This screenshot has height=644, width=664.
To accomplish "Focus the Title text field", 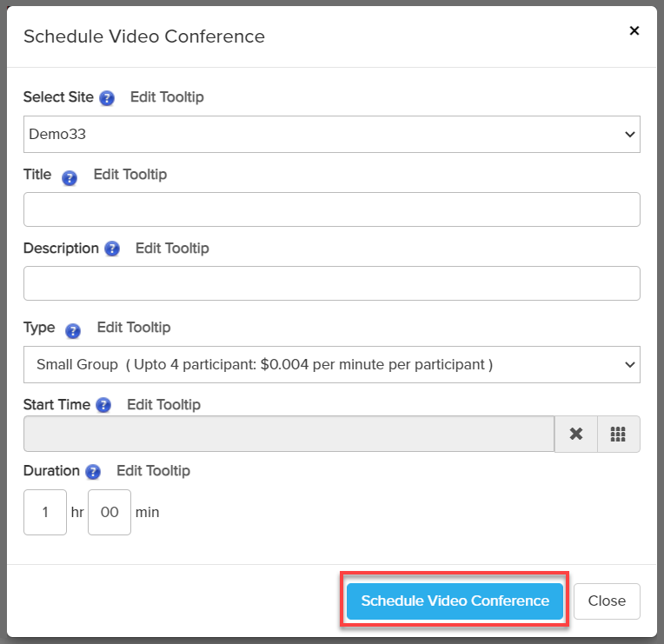I will click(x=331, y=209).
